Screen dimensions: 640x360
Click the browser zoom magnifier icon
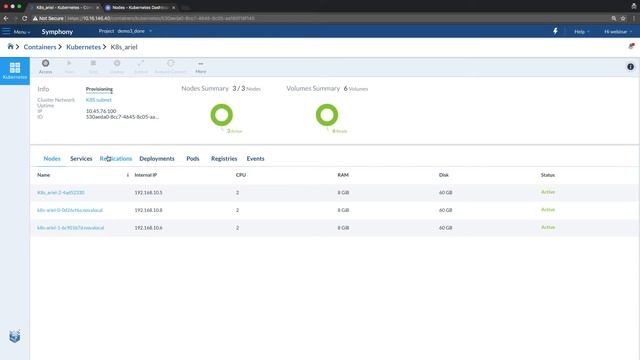[613, 18]
